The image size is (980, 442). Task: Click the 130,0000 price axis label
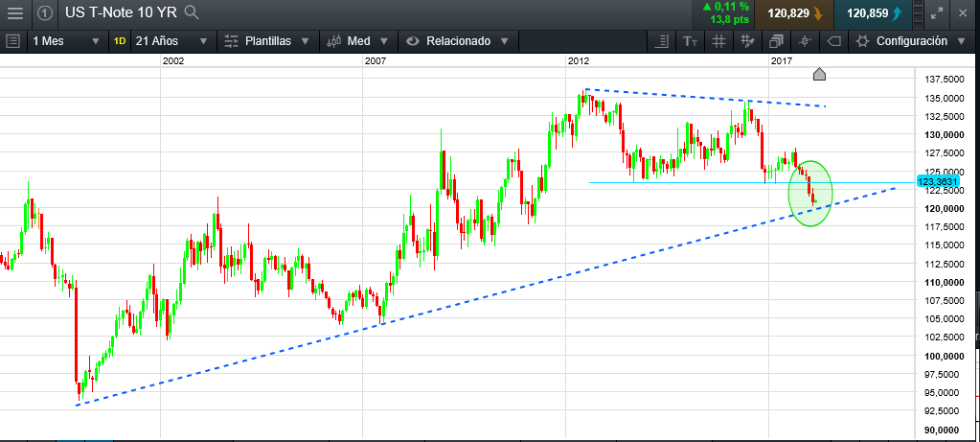[944, 134]
